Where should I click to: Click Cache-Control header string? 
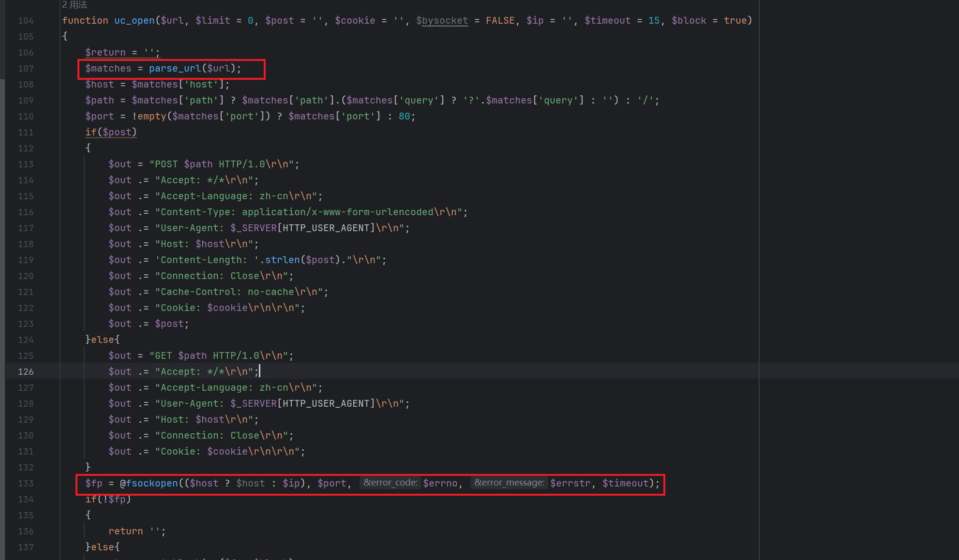239,292
